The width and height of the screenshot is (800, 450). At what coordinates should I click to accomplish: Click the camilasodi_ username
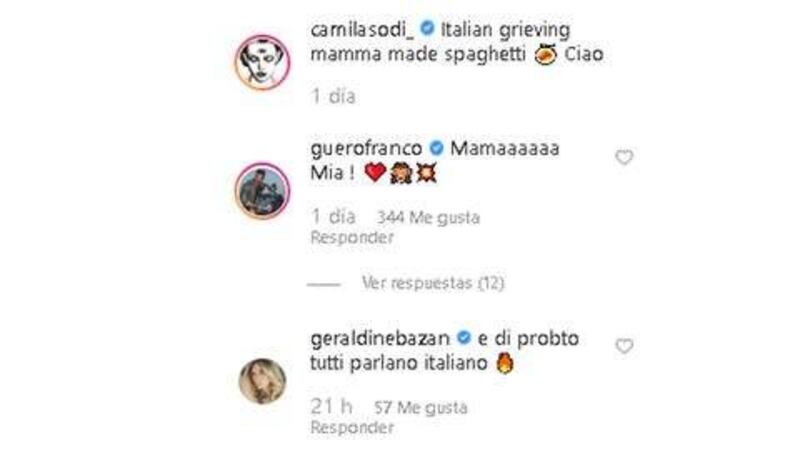point(363,30)
